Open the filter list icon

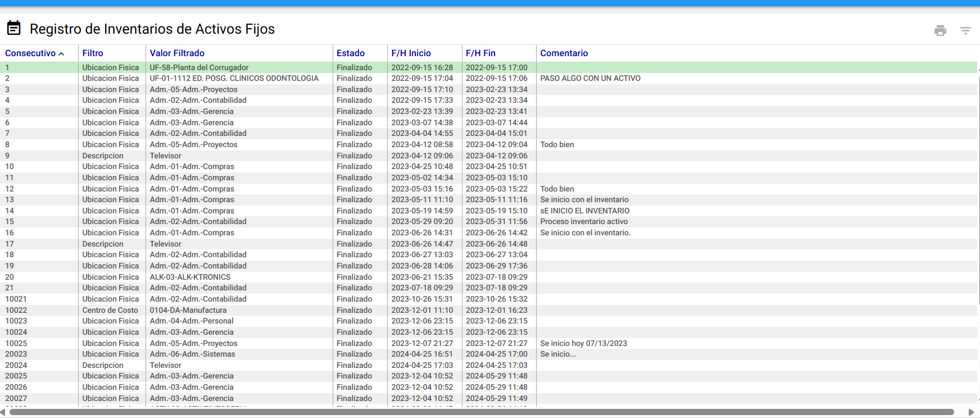(965, 30)
